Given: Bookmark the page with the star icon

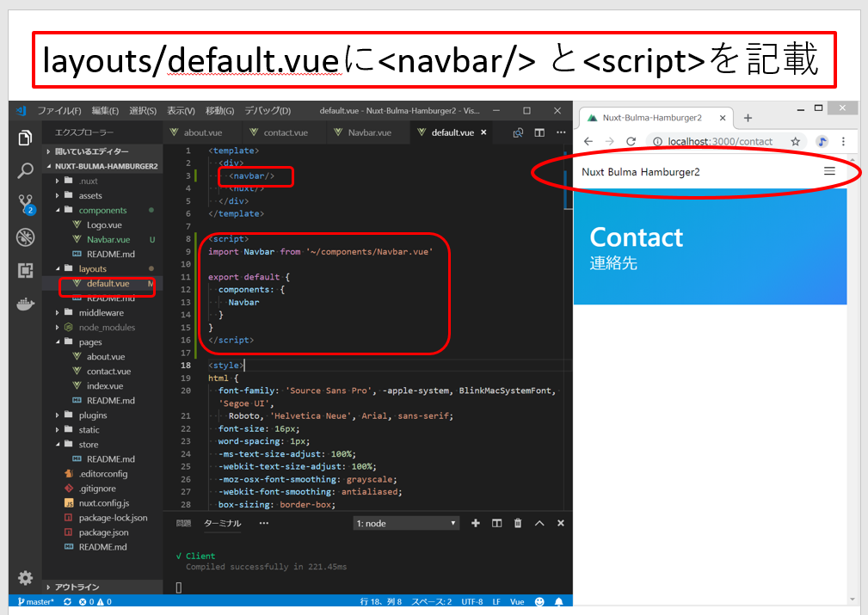Looking at the screenshot, I should pyautogui.click(x=795, y=142).
